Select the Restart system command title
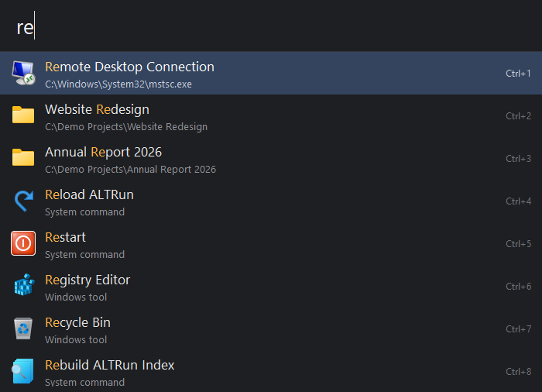The image size is (542, 392). tap(65, 237)
